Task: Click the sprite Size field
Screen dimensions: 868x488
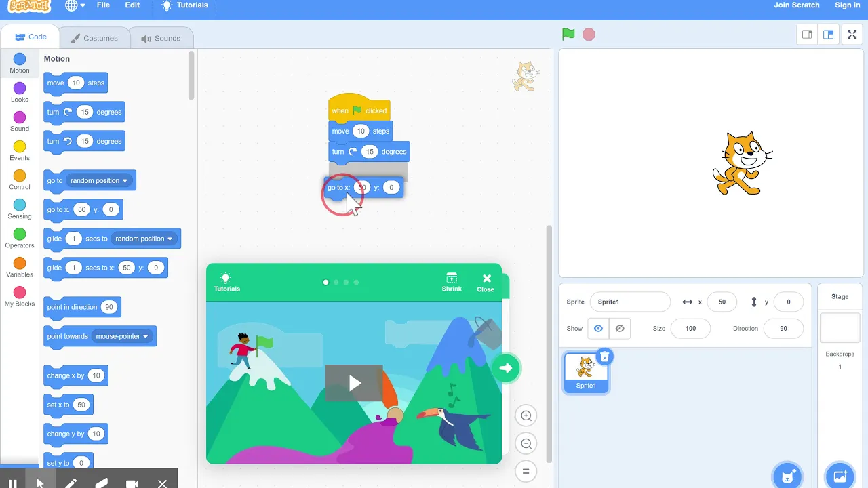Action: [690, 328]
